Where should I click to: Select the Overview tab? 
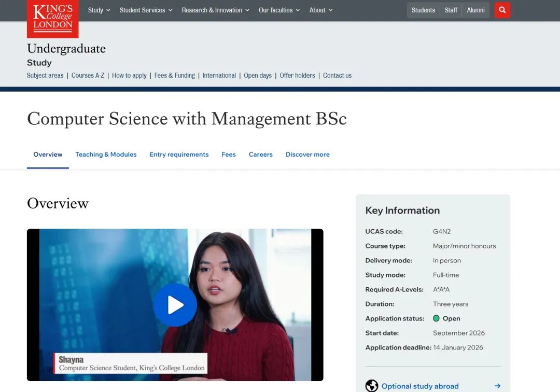click(48, 155)
